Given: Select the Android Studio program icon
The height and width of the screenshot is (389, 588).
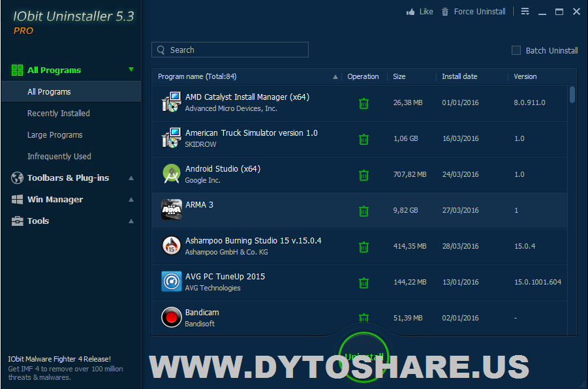Looking at the screenshot, I should pos(172,174).
